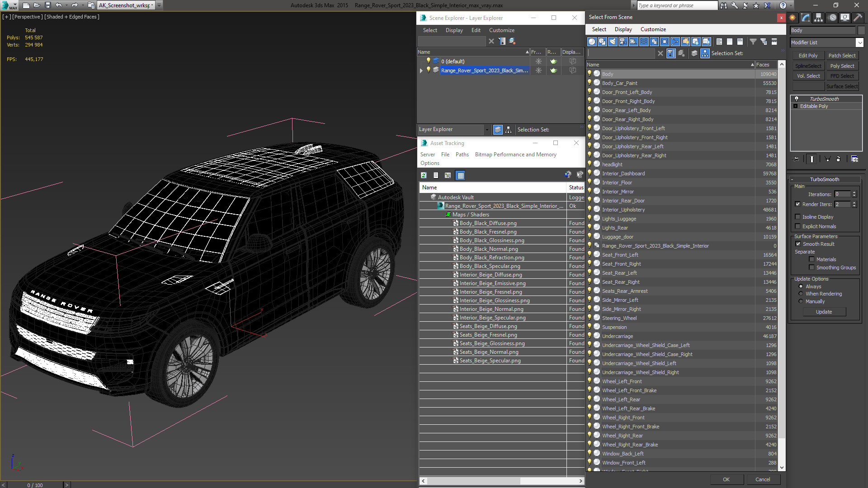Click the Edit Poly button

[808, 56]
